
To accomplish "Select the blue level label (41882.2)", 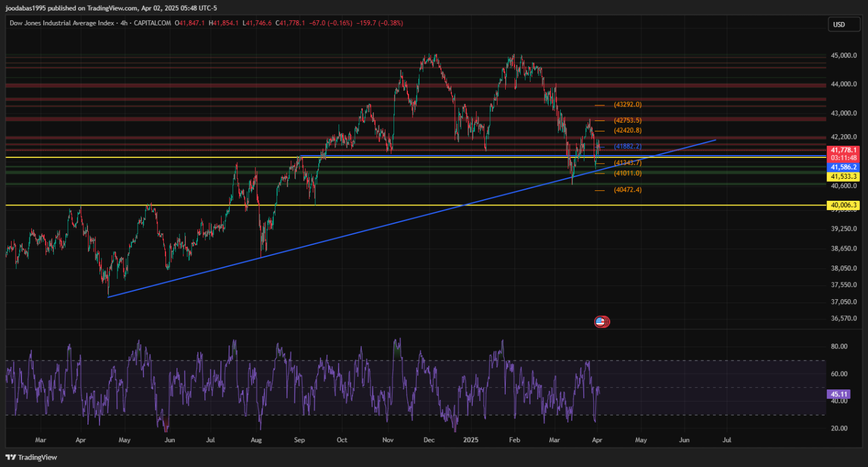I will coord(628,146).
